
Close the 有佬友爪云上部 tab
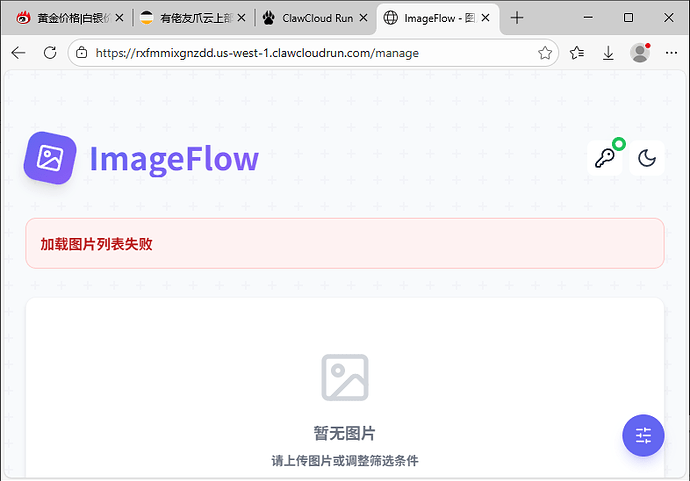pos(241,18)
